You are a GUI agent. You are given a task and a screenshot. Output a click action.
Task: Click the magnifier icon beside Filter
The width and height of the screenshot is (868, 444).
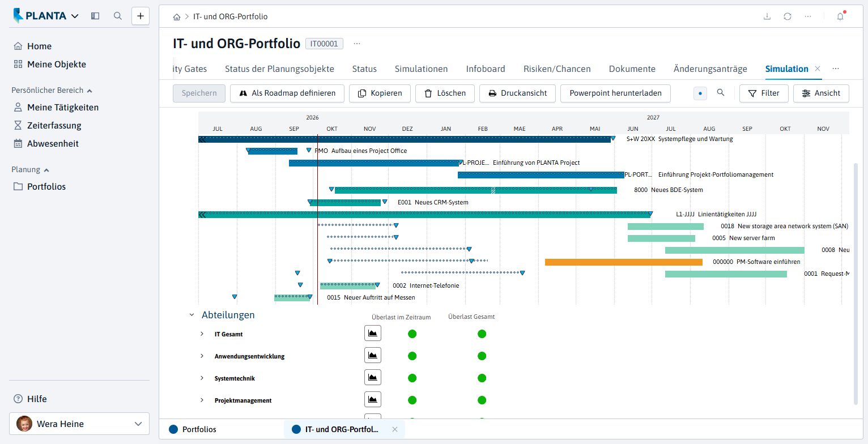[721, 93]
